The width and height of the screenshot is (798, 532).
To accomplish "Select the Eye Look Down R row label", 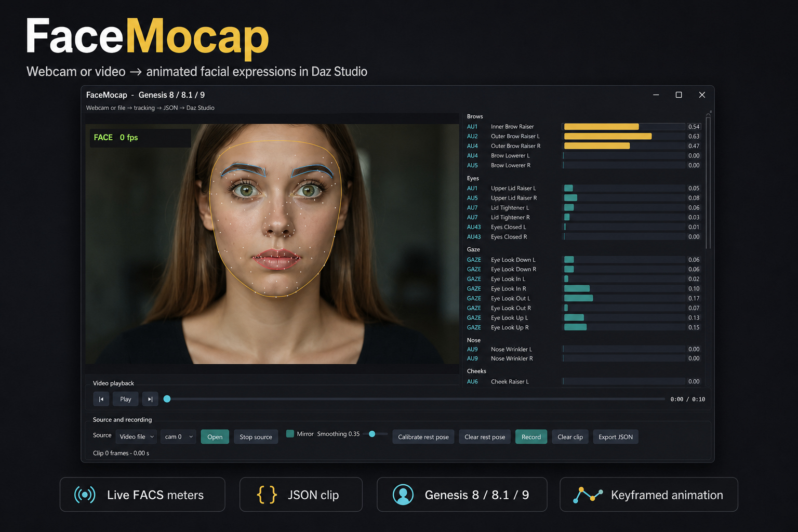I will coord(513,269).
